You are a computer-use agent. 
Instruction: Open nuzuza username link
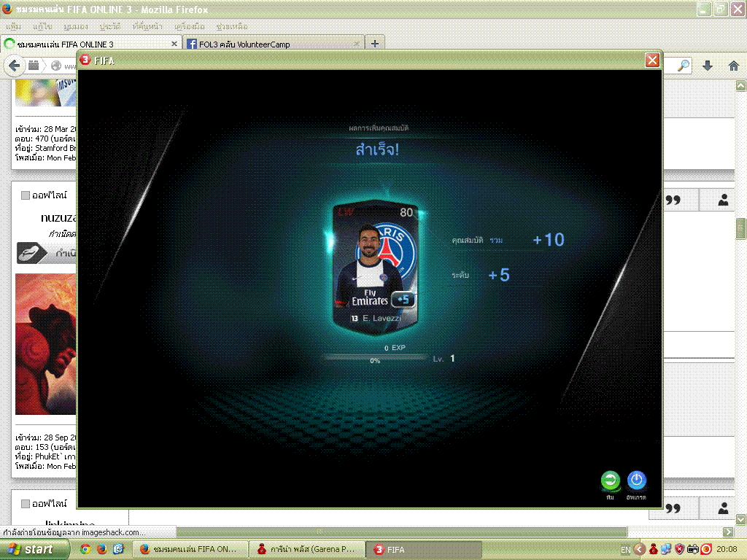(x=58, y=218)
